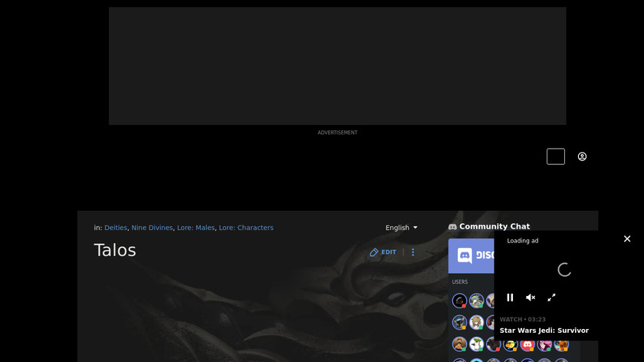The height and width of the screenshot is (362, 644).
Task: Select second user avatar in top row
Action: pos(476,301)
